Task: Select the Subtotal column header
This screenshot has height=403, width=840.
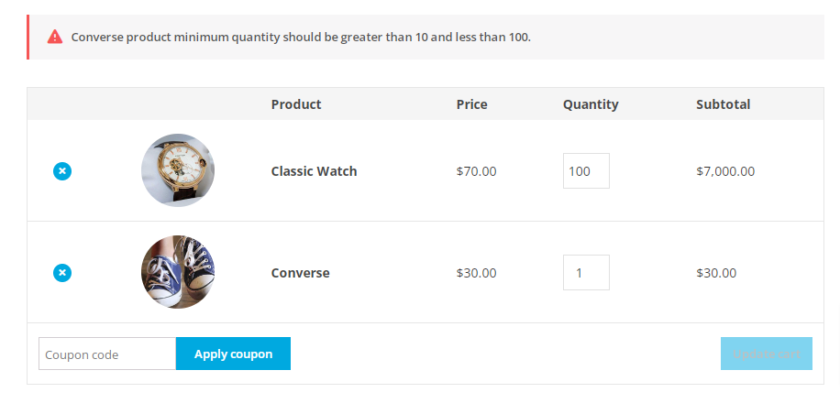Action: (x=723, y=104)
